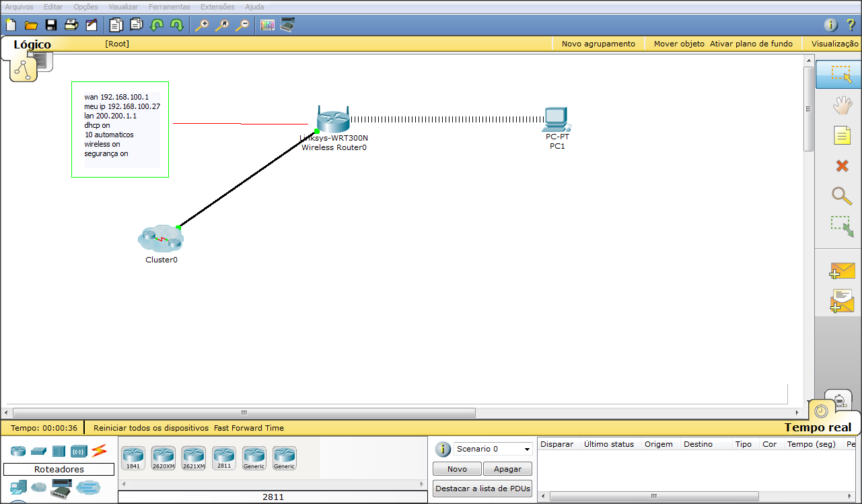Zoom out with magnifier minus icon

point(242,26)
